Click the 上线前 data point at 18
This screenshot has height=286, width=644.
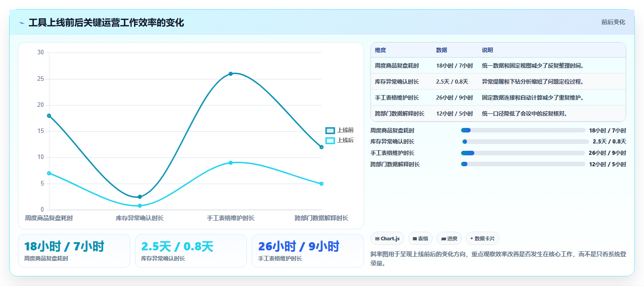click(x=49, y=116)
